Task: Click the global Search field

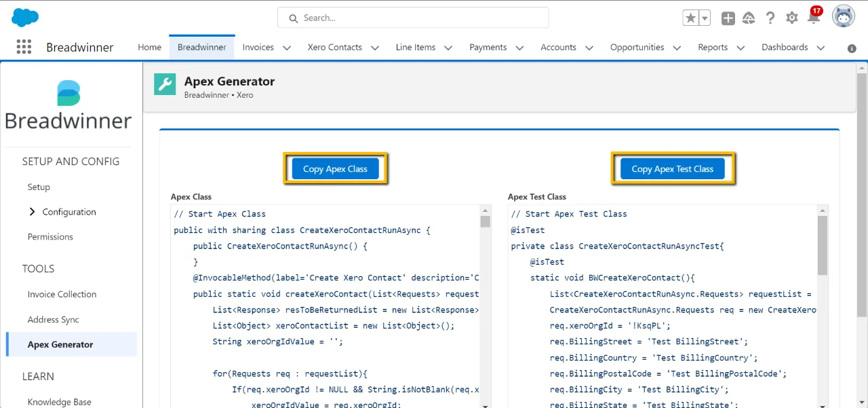Action: pyautogui.click(x=413, y=18)
